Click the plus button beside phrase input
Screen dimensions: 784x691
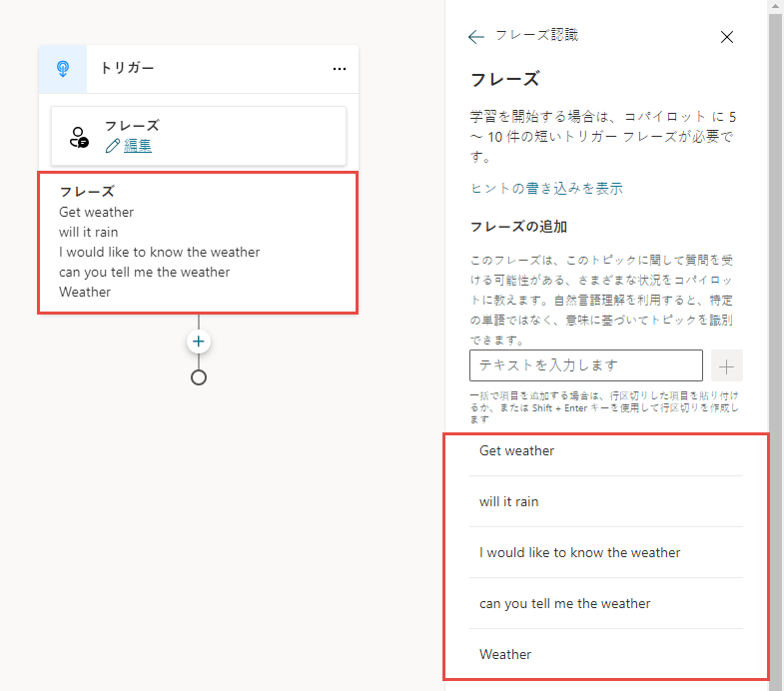726,366
